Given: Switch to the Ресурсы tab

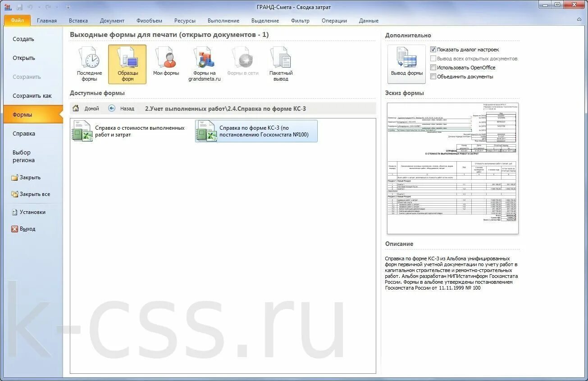Looking at the screenshot, I should pos(185,21).
